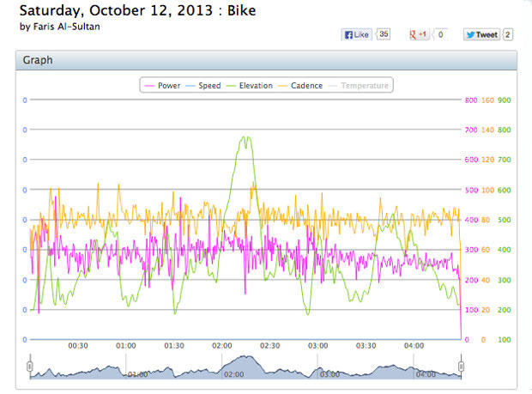This screenshot has width=532, height=394.
Task: Click the tweet count bubble showing 2
Action: coord(508,35)
